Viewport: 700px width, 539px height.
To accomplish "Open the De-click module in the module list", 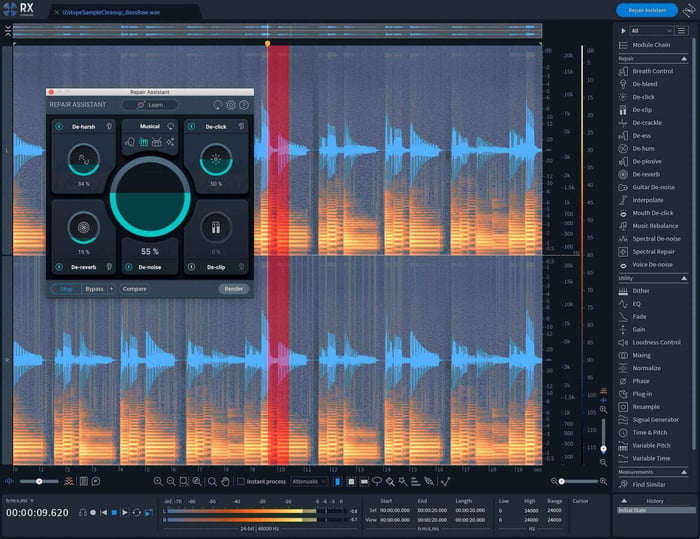I will tap(637, 97).
